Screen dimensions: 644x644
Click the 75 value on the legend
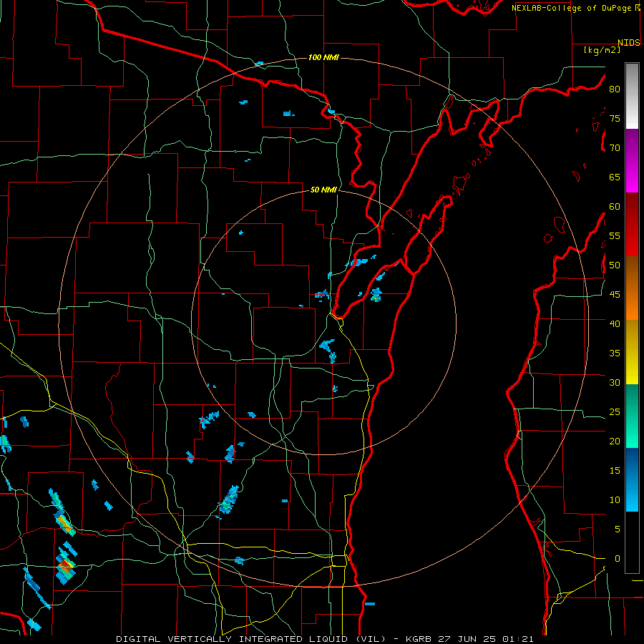click(x=615, y=118)
